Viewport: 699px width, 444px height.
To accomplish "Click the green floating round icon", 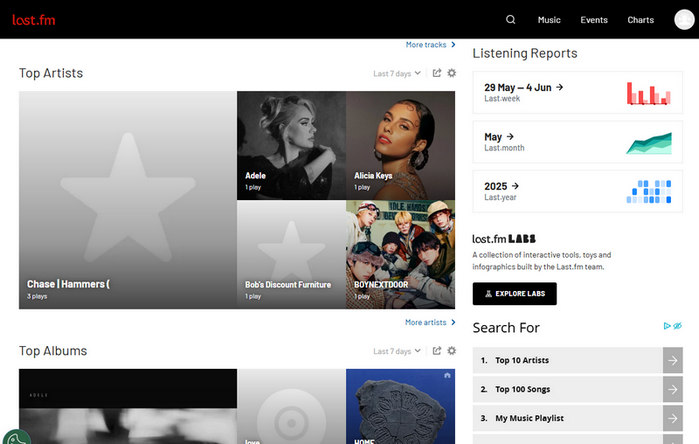I will [16, 438].
